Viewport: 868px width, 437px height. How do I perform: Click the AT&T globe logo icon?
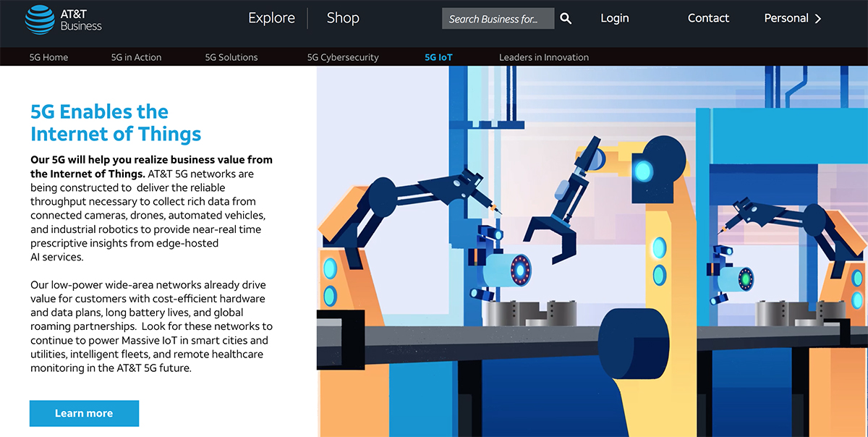point(40,19)
